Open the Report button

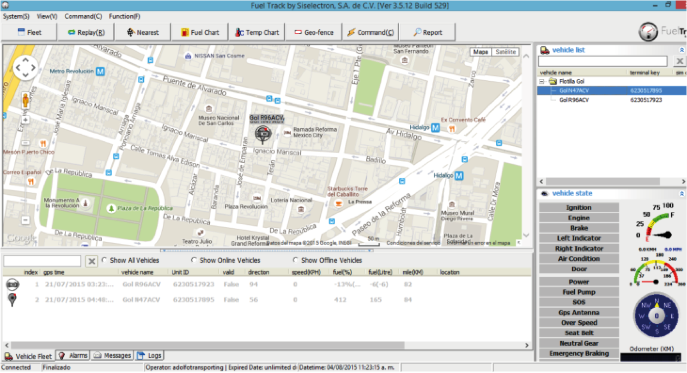[x=428, y=32]
